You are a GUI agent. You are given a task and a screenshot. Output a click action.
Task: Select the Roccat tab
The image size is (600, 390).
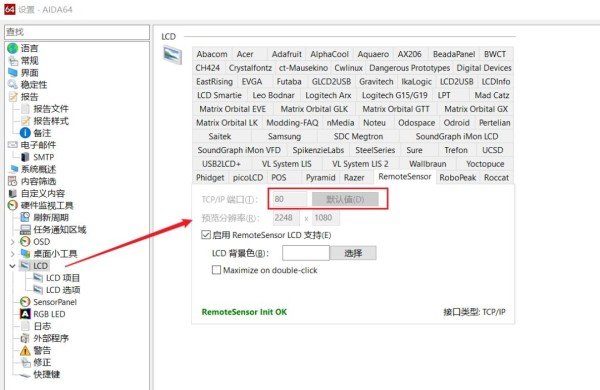[496, 178]
